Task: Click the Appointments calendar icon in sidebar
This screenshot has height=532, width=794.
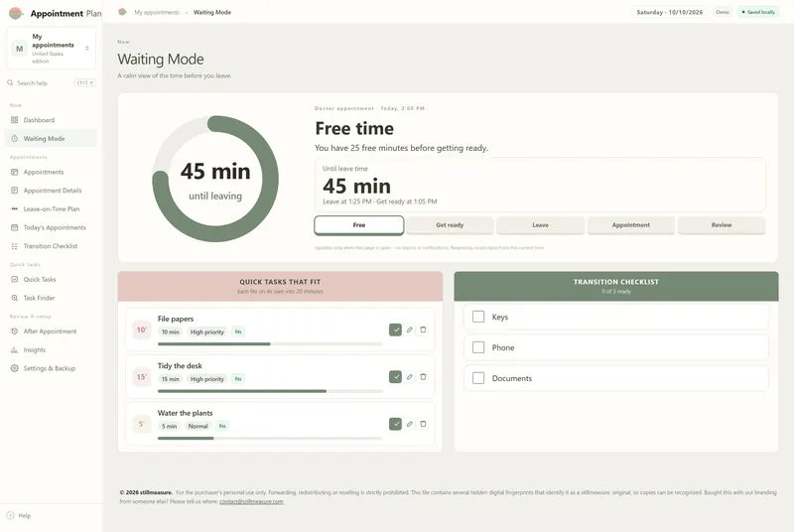Action: pyautogui.click(x=14, y=172)
